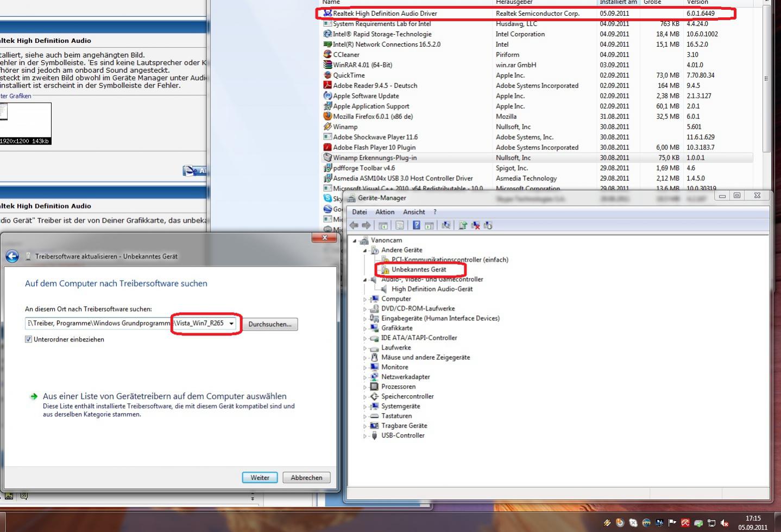781x532 pixels.
Task: Select pdfforge Toolbar v4.6 row
Action: tap(538, 168)
